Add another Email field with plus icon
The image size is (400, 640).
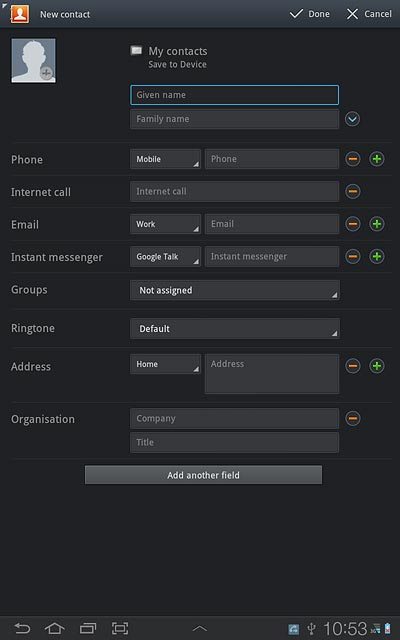[x=377, y=224]
